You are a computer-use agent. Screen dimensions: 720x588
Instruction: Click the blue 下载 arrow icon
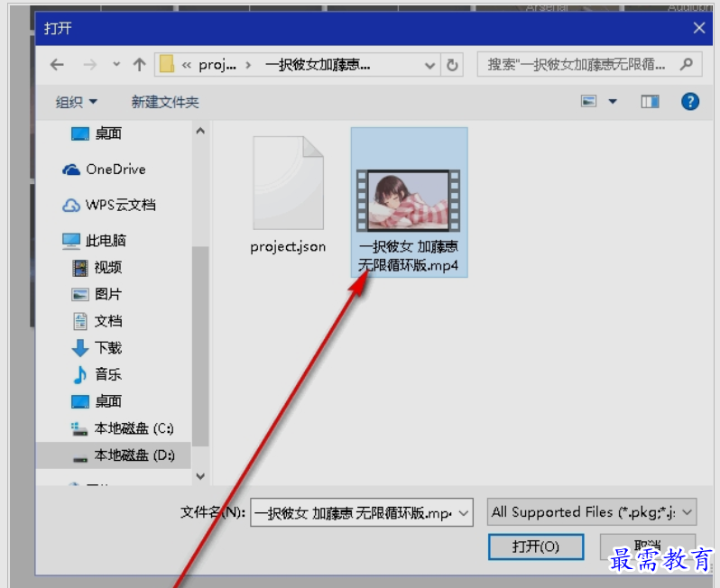coord(80,348)
